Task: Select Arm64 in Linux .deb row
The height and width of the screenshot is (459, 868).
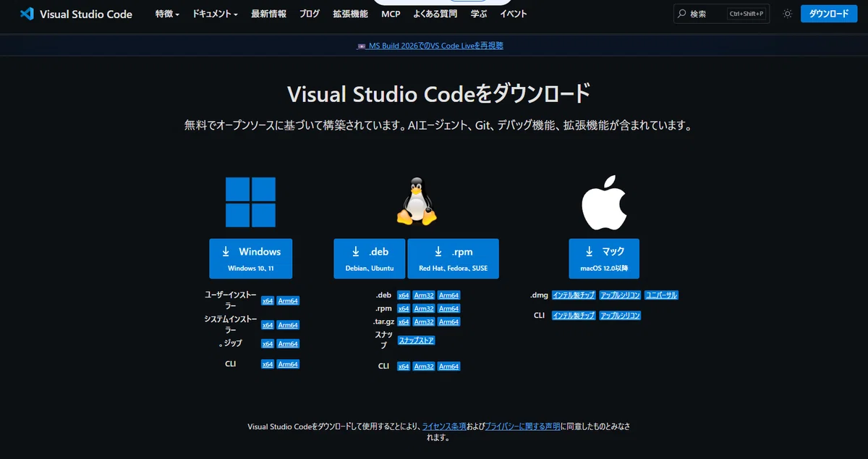Action: 448,295
